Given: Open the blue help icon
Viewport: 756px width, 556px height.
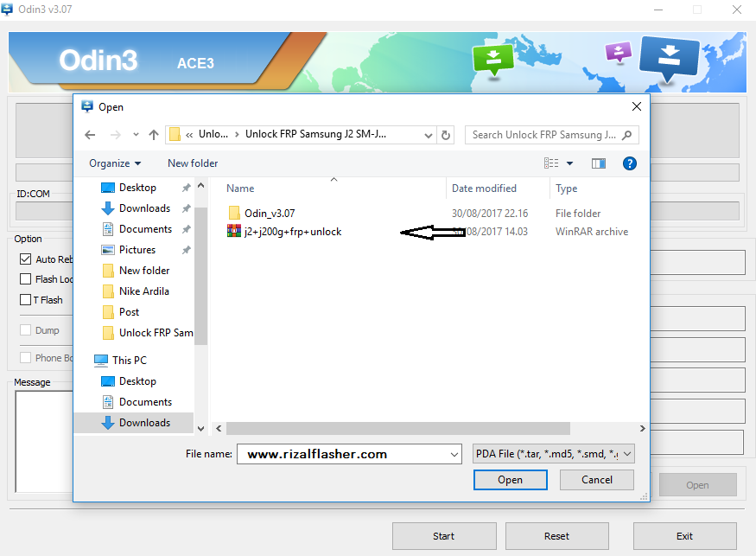Looking at the screenshot, I should pos(629,163).
